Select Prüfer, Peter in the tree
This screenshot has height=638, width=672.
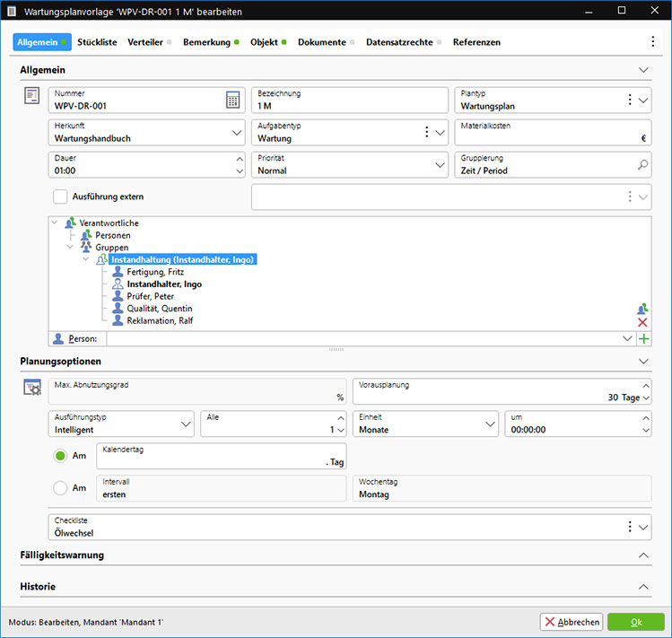(x=151, y=296)
